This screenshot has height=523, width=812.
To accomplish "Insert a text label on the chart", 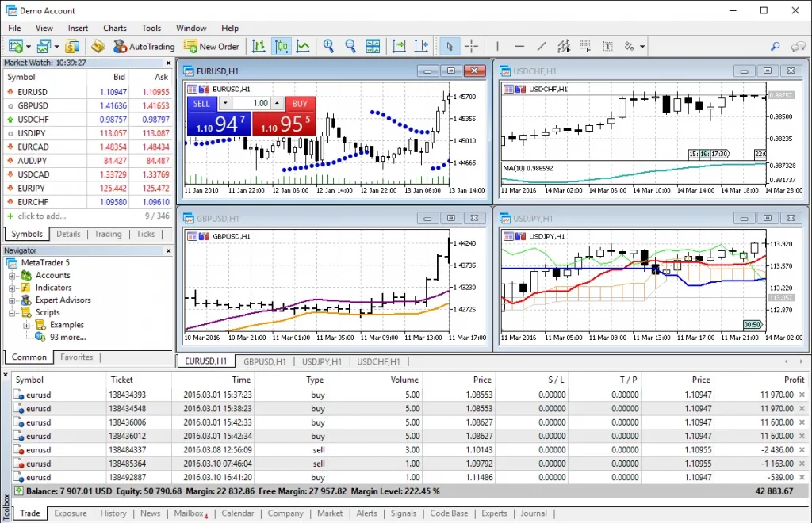I will click(607, 46).
